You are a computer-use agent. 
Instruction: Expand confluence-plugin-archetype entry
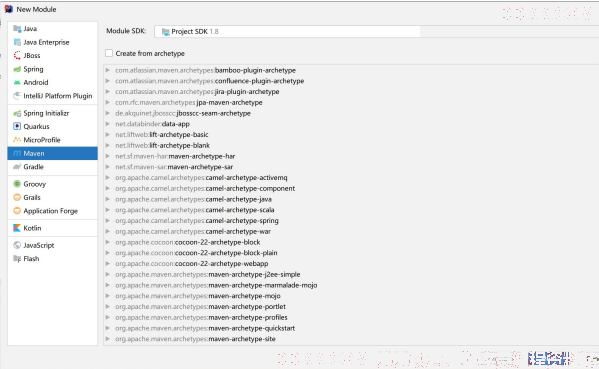[x=108, y=81]
